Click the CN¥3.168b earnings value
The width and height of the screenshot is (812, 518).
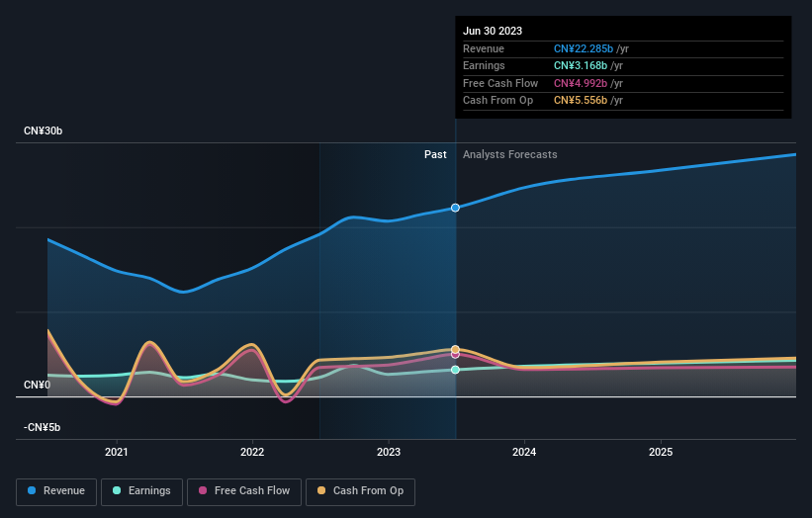pos(581,65)
